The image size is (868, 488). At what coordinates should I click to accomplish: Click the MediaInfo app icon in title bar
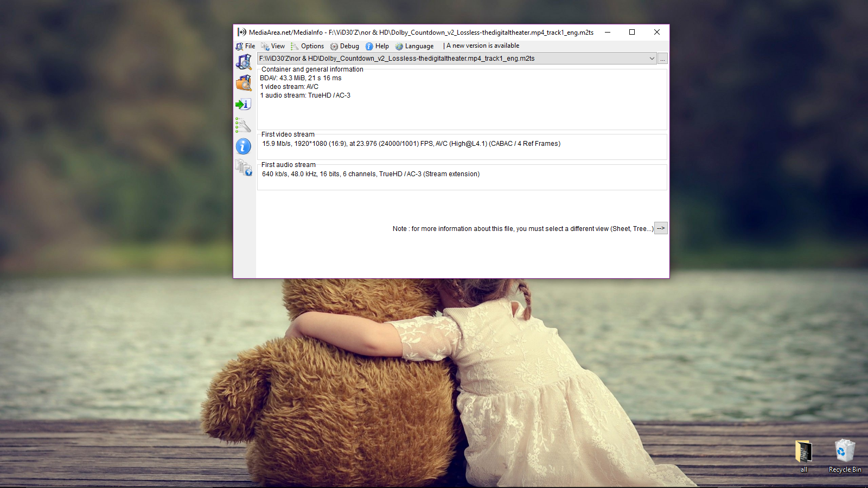click(242, 32)
